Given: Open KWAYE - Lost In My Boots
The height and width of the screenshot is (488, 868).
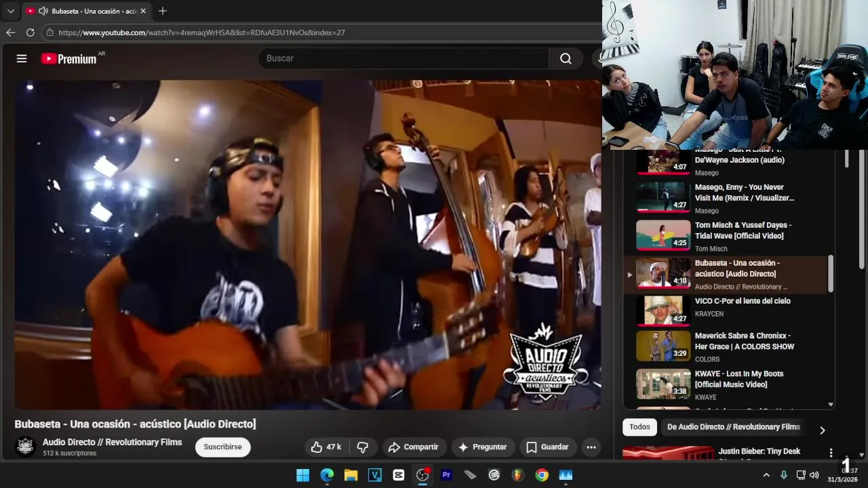Looking at the screenshot, I should click(x=739, y=379).
